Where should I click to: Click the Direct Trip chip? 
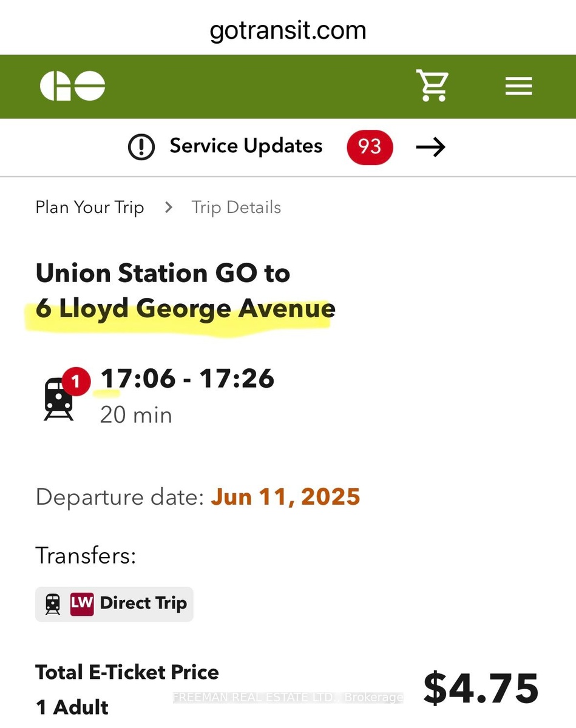coord(143,604)
